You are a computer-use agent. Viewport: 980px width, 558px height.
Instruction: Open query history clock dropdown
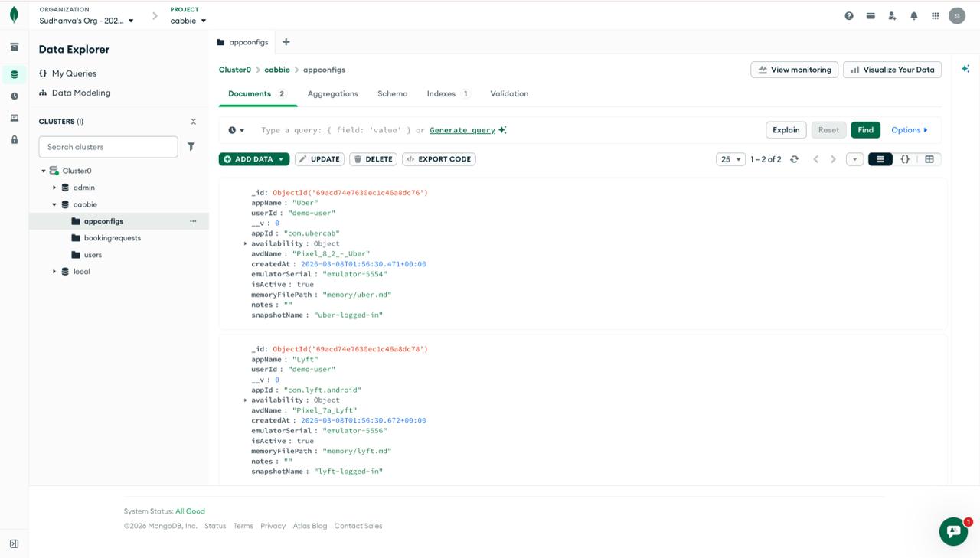(x=237, y=130)
